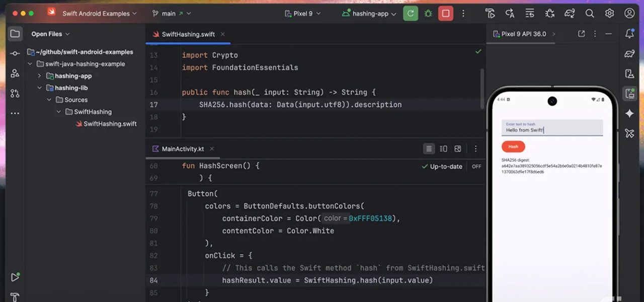The width and height of the screenshot is (644, 302).
Task: Click the Debug bug icon
Action: [x=428, y=14]
